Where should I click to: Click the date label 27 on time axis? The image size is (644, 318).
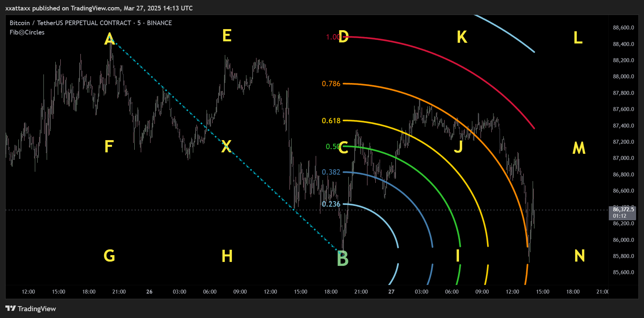coord(392,292)
